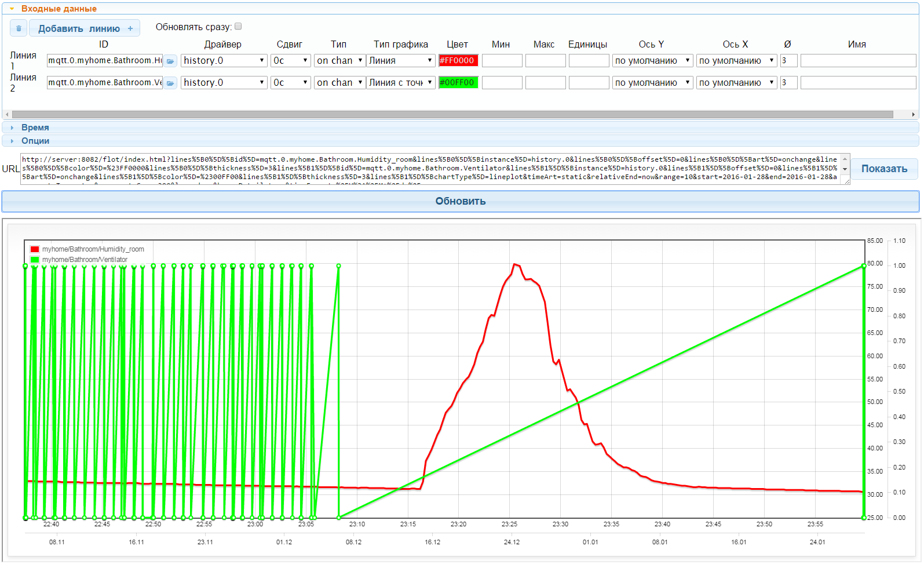Viewport: 924px width, 564px height.
Task: Click thickness field for Line 2
Action: coord(788,82)
